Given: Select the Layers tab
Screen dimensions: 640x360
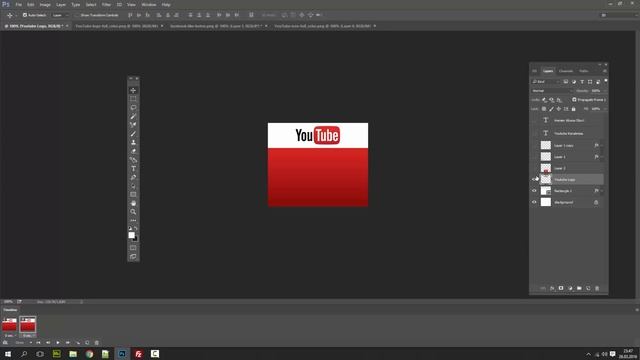Looking at the screenshot, I should 548,71.
